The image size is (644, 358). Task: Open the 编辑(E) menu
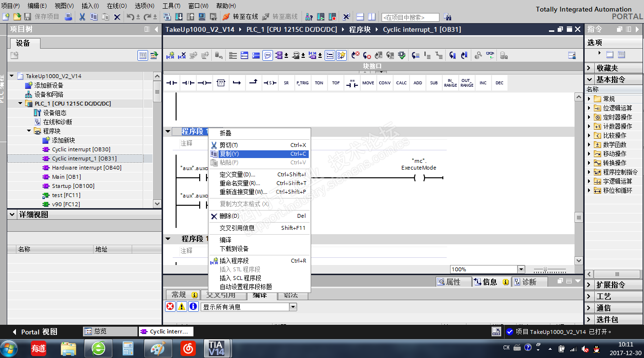37,6
